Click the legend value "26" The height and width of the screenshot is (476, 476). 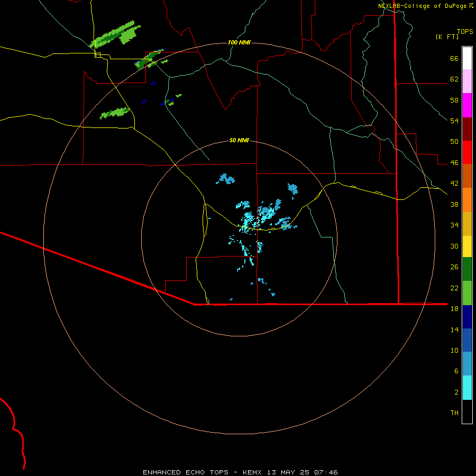(454, 267)
